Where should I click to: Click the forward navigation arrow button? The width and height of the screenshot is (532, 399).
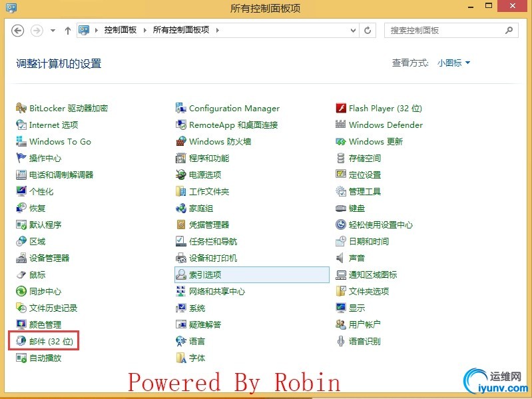(37, 31)
